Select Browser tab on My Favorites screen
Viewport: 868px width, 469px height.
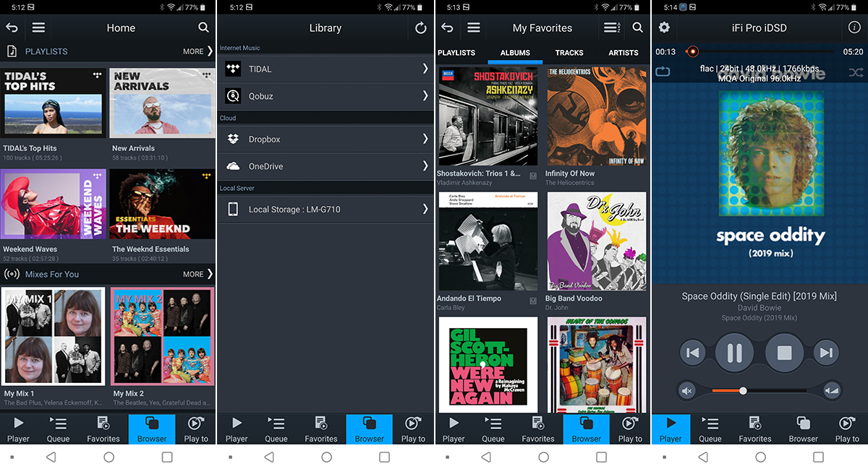[x=587, y=429]
